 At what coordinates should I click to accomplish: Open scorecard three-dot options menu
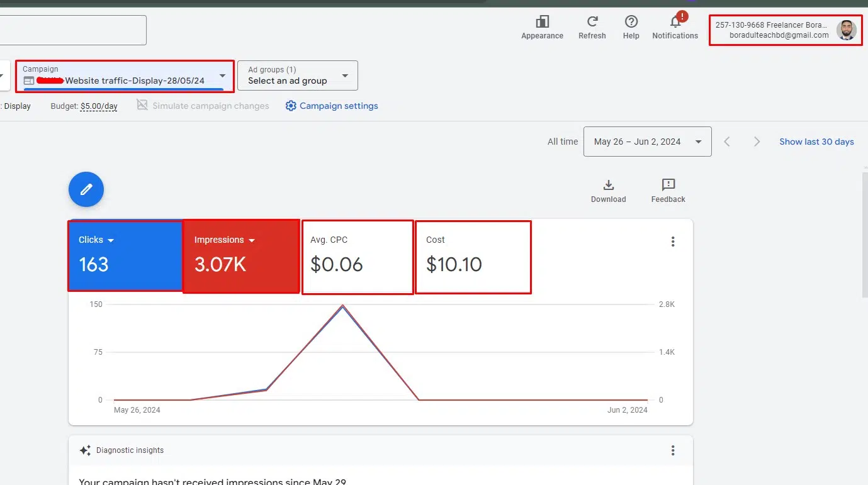673,242
